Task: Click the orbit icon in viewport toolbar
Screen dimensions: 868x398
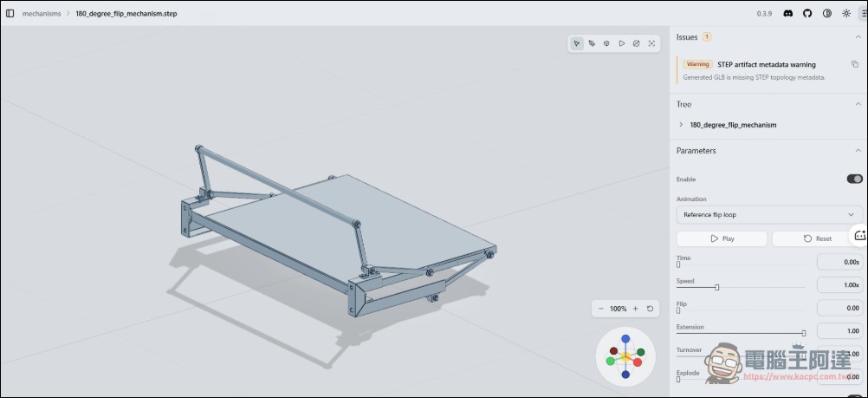Action: coord(637,43)
